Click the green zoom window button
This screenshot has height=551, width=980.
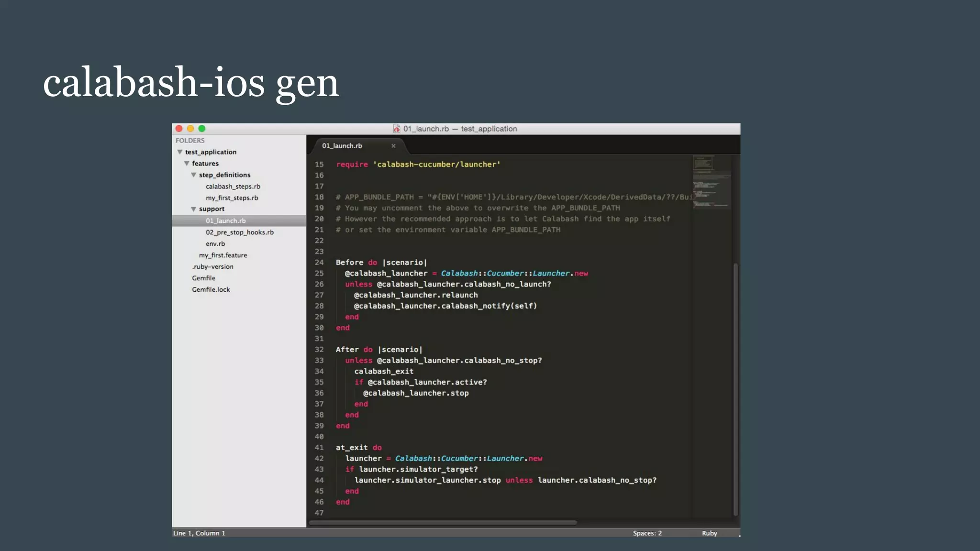point(202,129)
